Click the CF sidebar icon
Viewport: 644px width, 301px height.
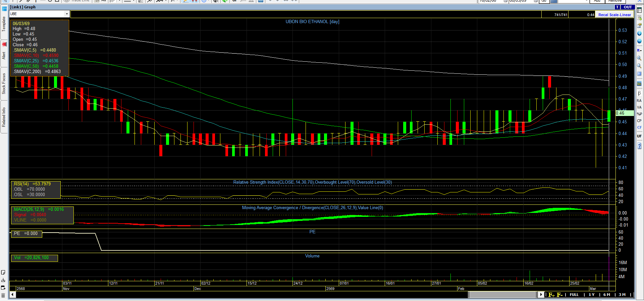pos(639,127)
